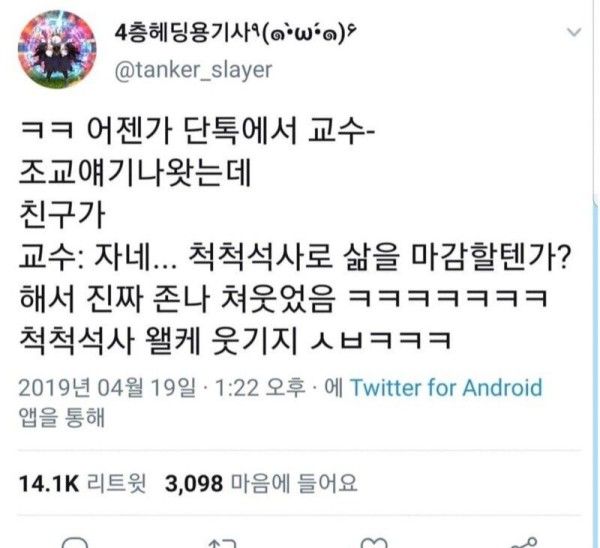The image size is (600, 548).
Task: Visit the @tanker_slayer handle
Action: [194, 70]
